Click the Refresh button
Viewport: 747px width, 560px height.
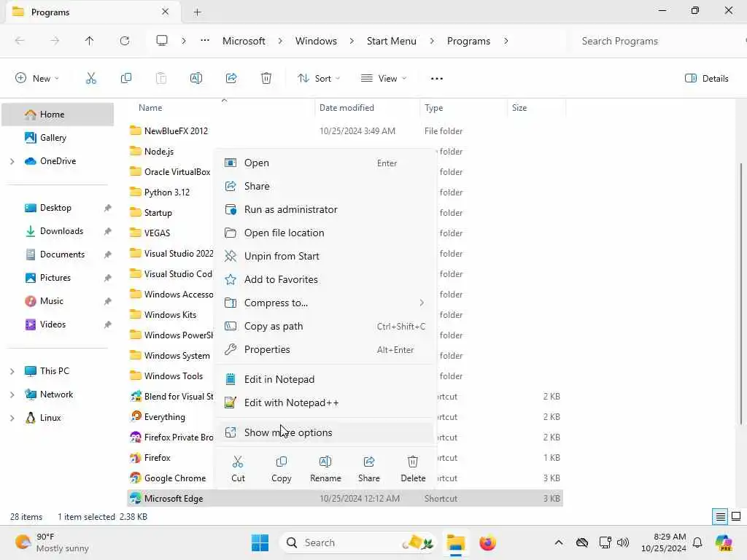click(x=124, y=41)
